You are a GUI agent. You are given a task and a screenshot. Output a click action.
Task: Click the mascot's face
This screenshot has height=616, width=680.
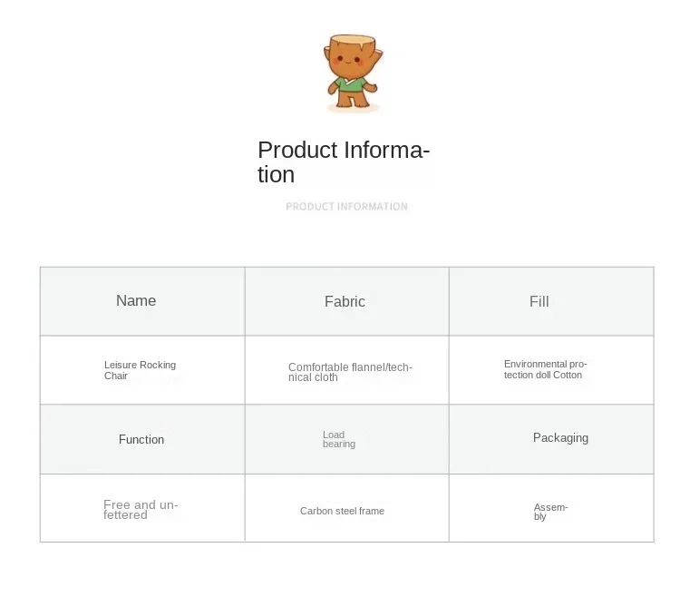352,65
